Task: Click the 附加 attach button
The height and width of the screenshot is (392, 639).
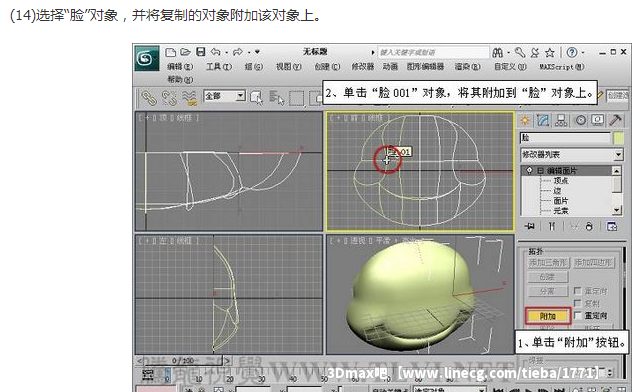Action: click(548, 316)
